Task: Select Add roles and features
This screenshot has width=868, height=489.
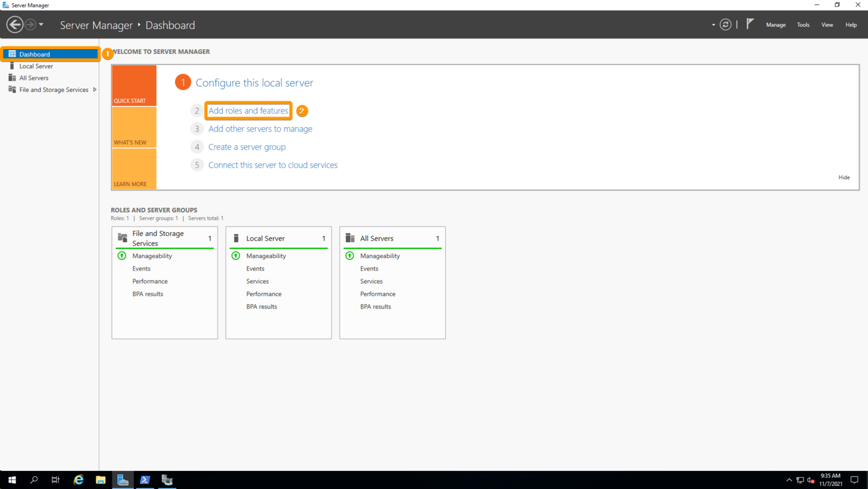Action: (248, 110)
